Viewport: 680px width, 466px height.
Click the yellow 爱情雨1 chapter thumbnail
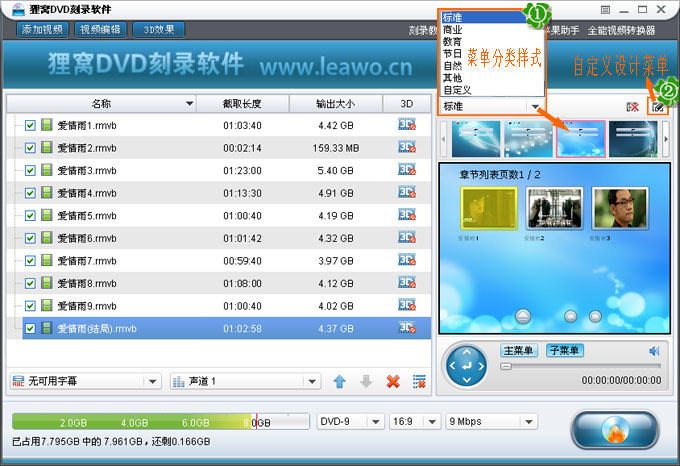point(489,209)
